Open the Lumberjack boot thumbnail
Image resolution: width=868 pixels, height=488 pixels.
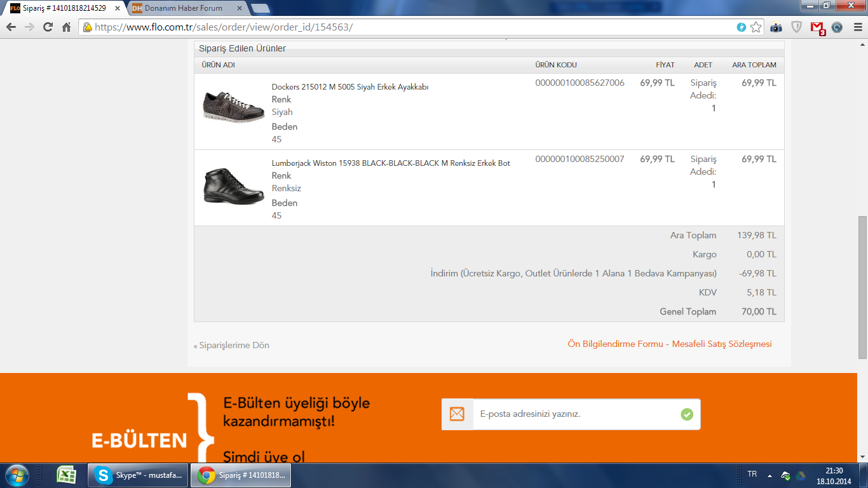(x=233, y=186)
